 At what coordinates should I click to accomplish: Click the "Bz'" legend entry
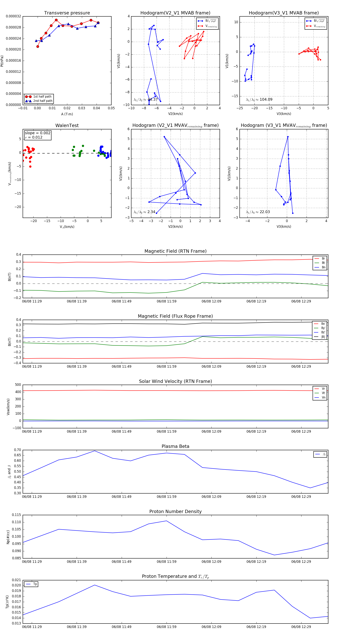point(320,332)
